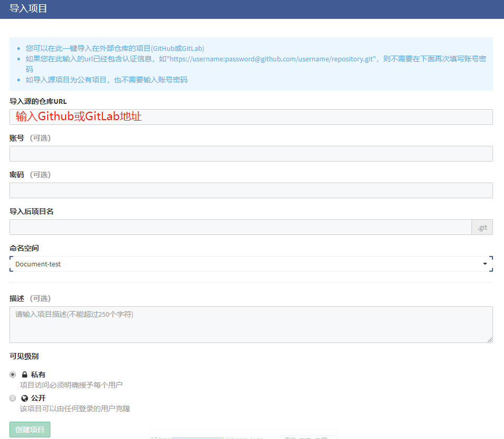Select the 公开 public radio button

click(13, 398)
